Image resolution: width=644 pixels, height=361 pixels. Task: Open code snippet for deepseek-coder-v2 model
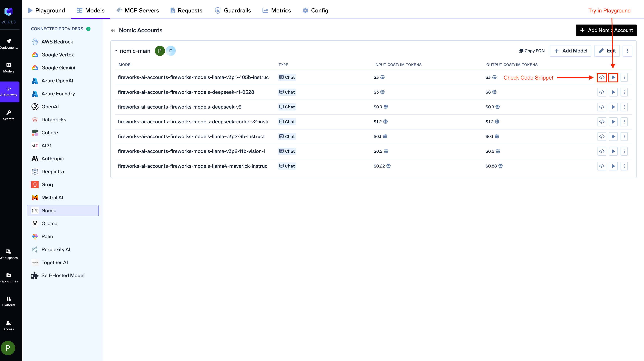pos(601,122)
